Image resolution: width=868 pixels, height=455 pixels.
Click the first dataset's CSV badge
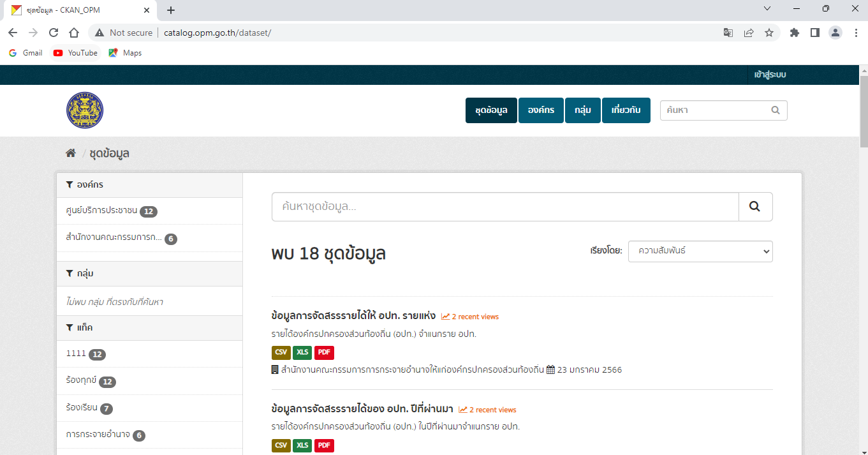pyautogui.click(x=281, y=353)
